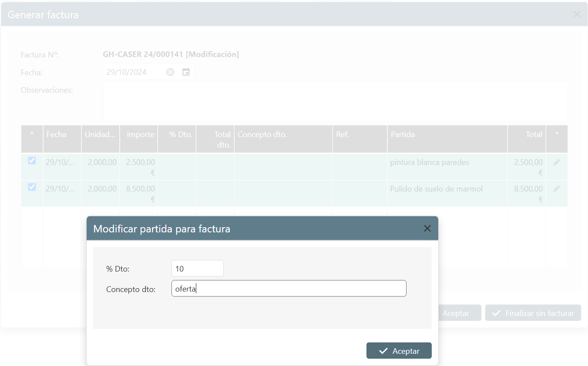
Task: Click the % Dto input field
Action: 197,269
